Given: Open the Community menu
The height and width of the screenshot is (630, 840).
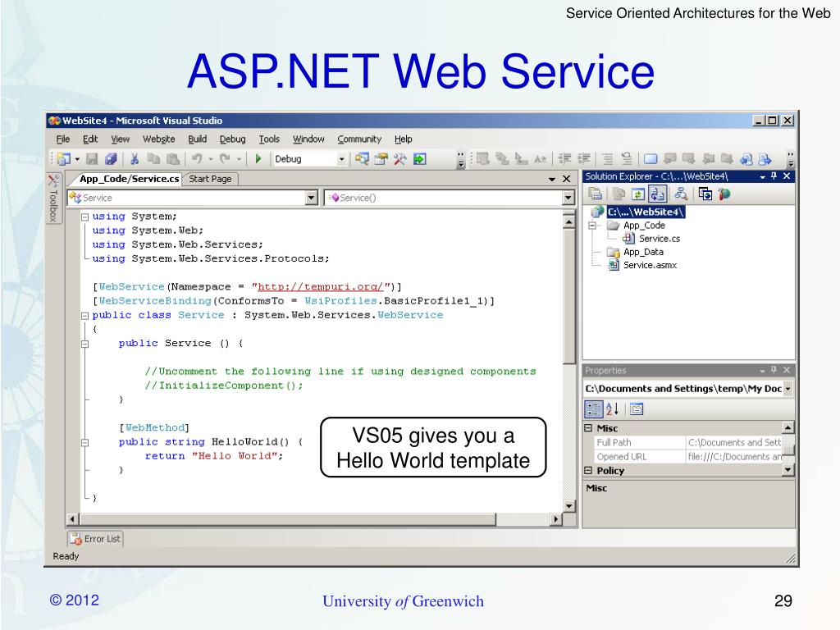Looking at the screenshot, I should tap(359, 139).
